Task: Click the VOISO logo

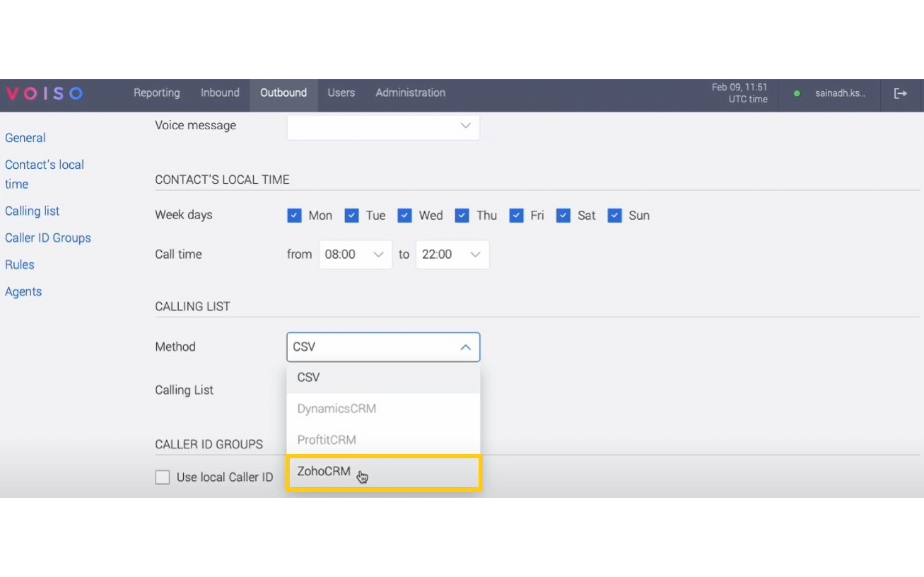Action: click(x=44, y=93)
